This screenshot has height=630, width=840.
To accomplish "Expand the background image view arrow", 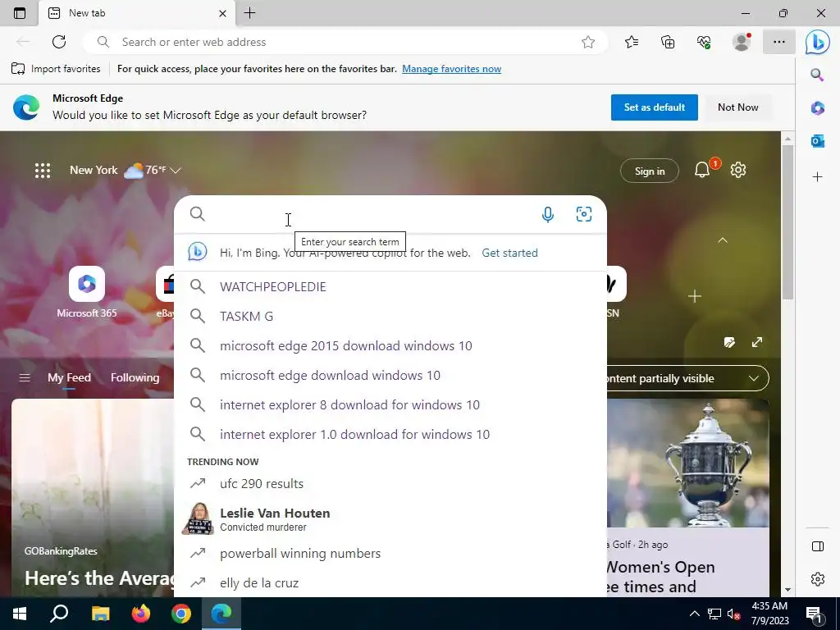I will (757, 342).
